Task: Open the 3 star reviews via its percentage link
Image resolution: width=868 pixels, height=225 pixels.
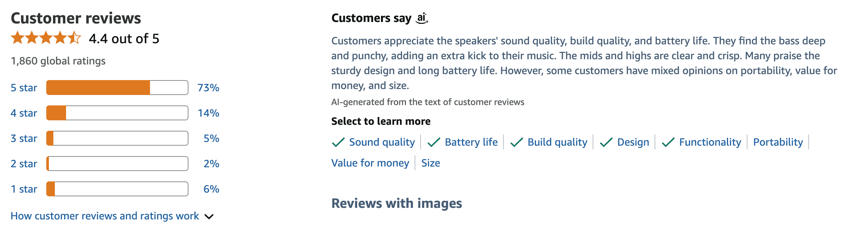Action: 212,138
